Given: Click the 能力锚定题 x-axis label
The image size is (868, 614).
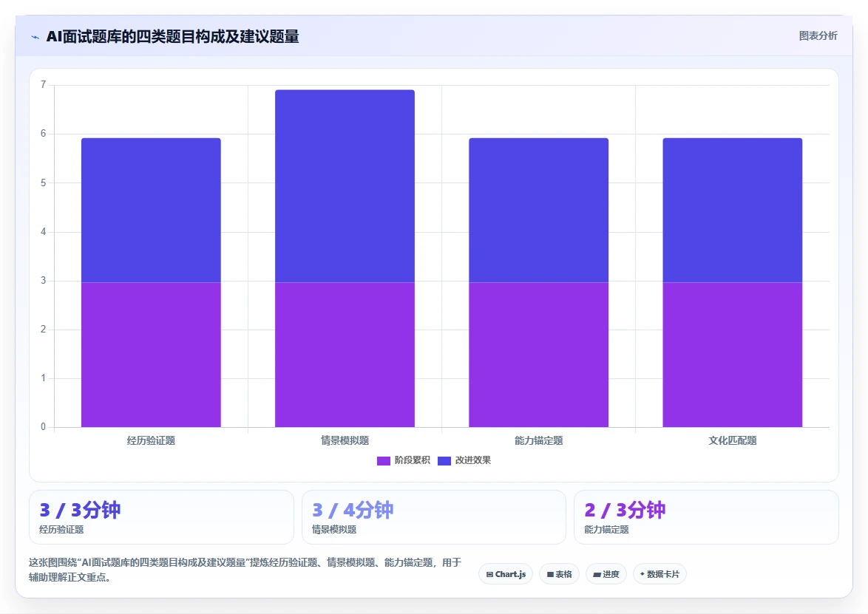Looking at the screenshot, I should point(539,441).
